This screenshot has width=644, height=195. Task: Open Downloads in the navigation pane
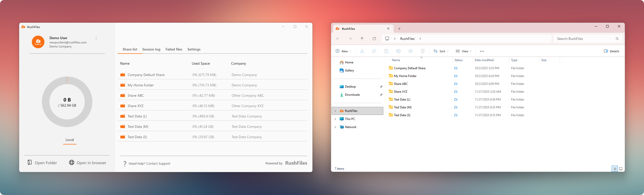point(350,95)
